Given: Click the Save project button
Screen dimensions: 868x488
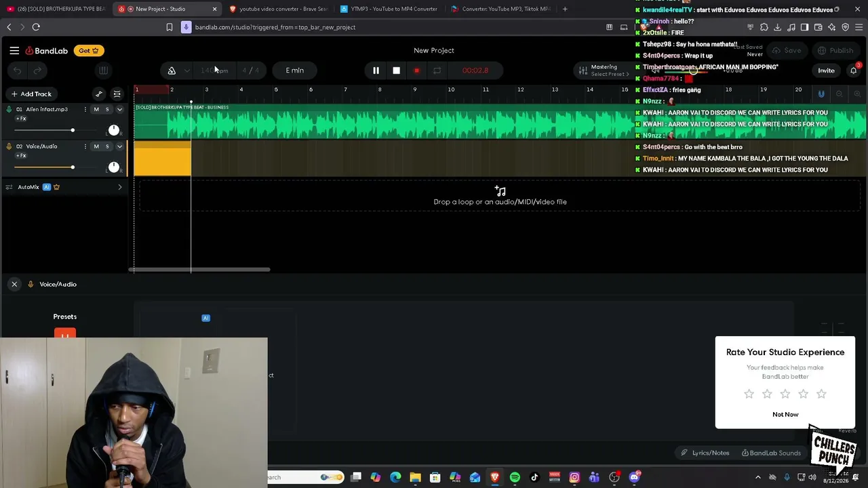Looking at the screenshot, I should (787, 50).
